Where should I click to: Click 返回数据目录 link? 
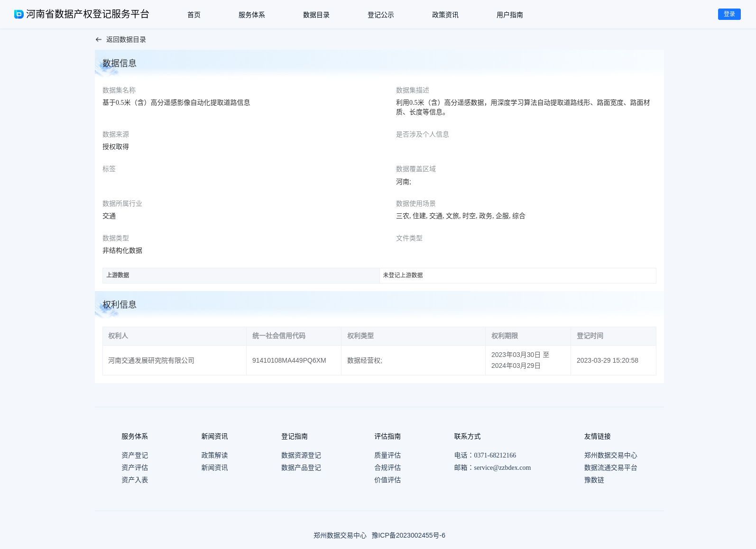click(x=126, y=40)
